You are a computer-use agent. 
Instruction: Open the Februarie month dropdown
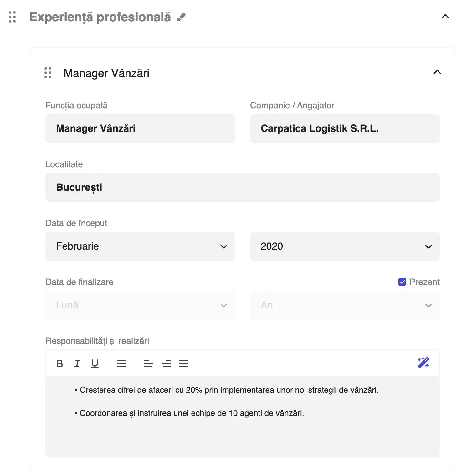pos(140,246)
